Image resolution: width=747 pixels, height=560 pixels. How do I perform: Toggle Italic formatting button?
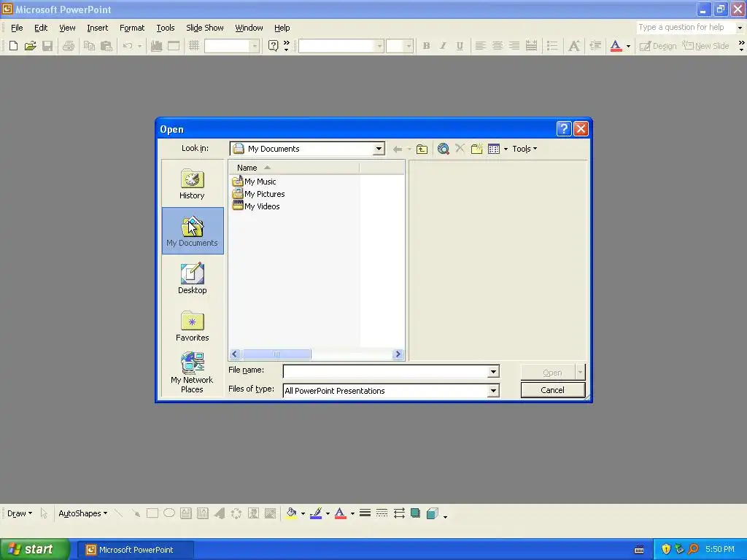(x=443, y=46)
